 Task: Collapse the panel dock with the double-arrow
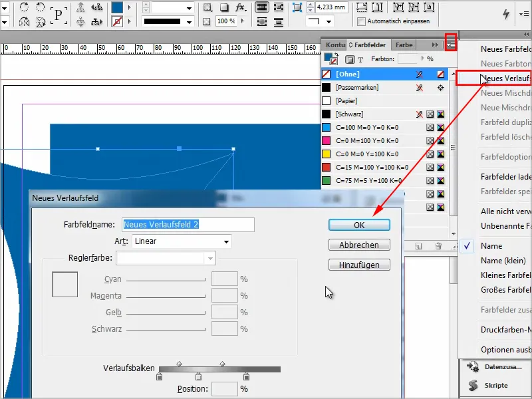pos(526,35)
